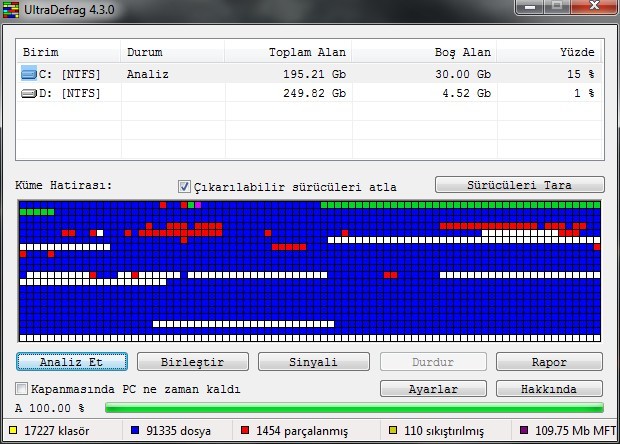
Task: Enable 'Kapanmasında PC ne zaman kaldı' checkbox
Action: pos(21,388)
